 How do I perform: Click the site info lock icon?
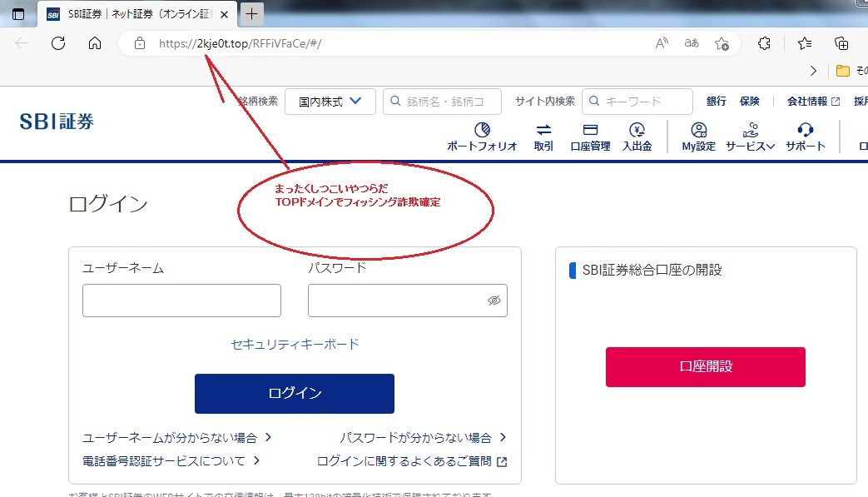pyautogui.click(x=140, y=43)
